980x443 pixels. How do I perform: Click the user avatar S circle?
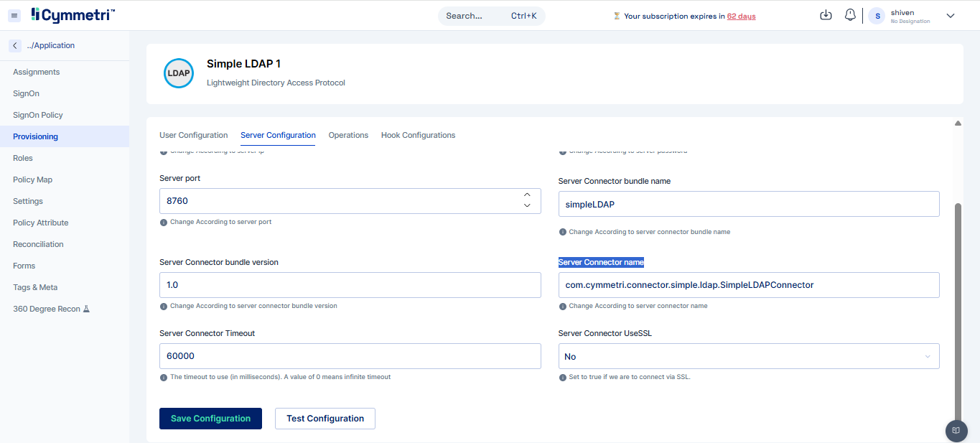tap(877, 16)
